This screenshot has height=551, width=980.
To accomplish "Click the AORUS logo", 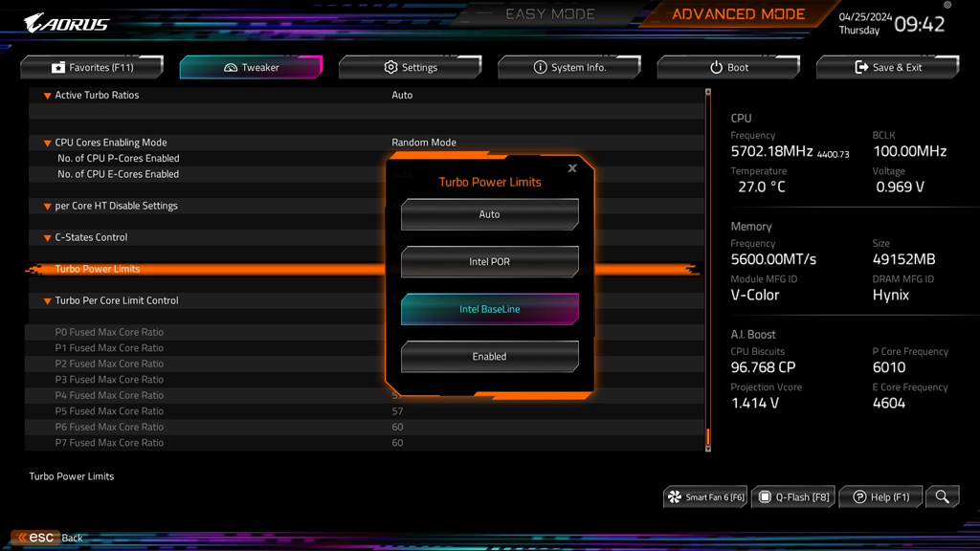I will click(x=67, y=23).
